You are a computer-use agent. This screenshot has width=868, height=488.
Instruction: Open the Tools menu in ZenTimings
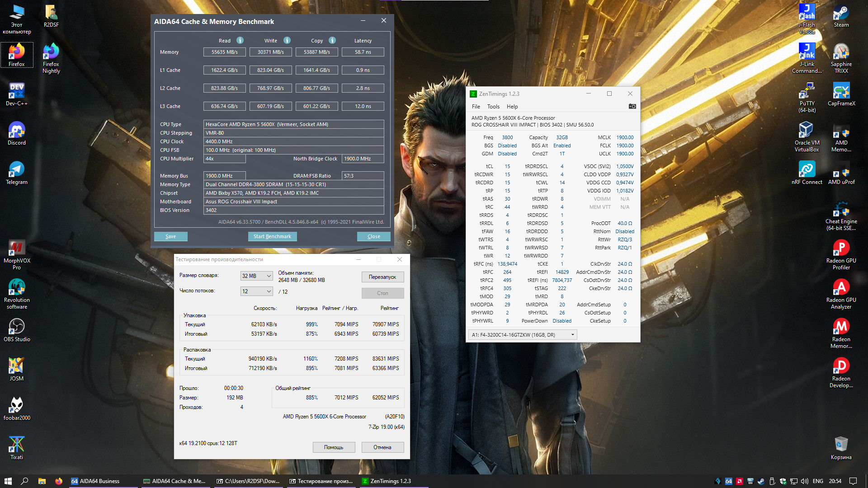pos(493,107)
